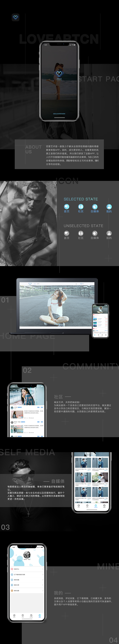Image resolution: width=119 pixels, height=644 pixels.
Task: Select the blue 自媒体 media icon
Action: coord(95,207)
